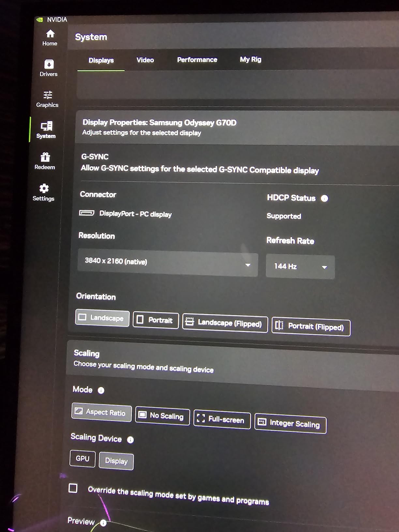Image resolution: width=399 pixels, height=532 pixels.
Task: Switch to the Performance tab
Action: tap(197, 60)
